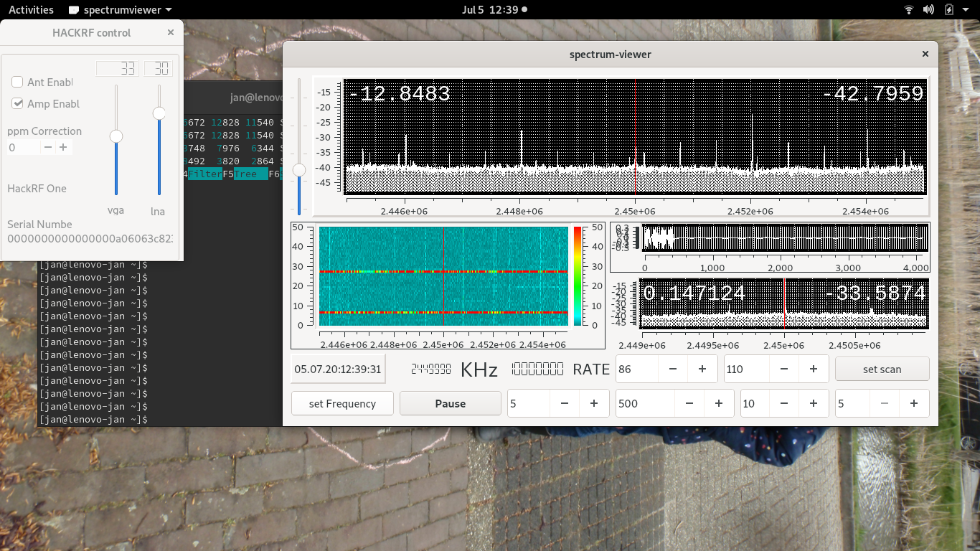Click the small time-domain plot
Screen dimensions: 980x551
coord(785,237)
